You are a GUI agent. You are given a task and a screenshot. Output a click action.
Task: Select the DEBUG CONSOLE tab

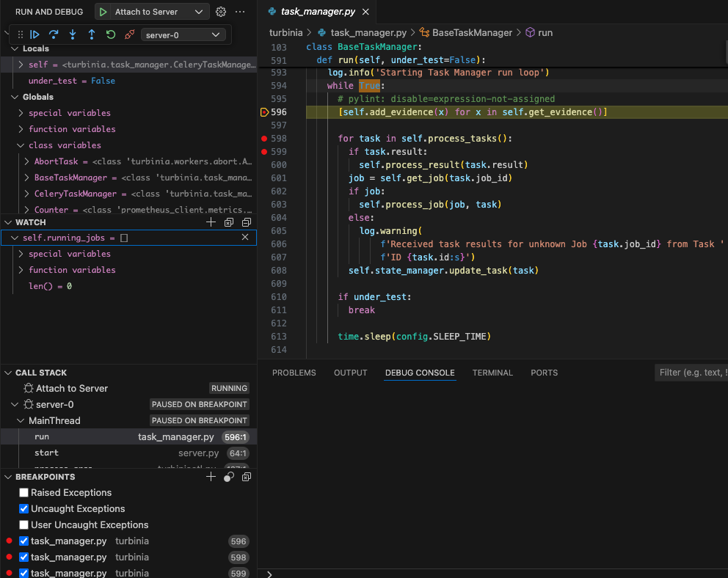coord(420,373)
